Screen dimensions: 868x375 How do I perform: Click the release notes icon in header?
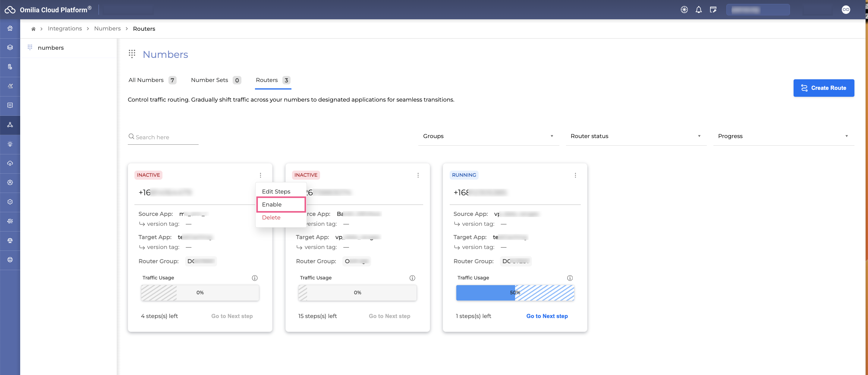(713, 10)
